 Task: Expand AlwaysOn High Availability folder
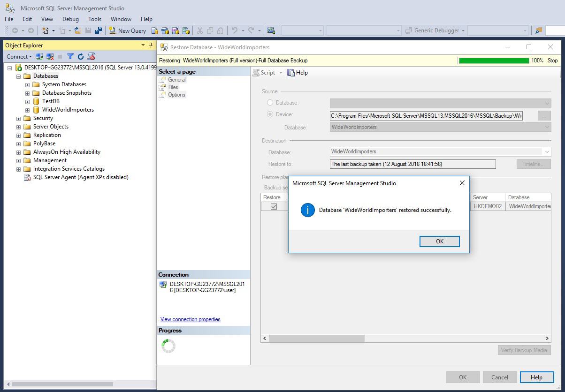click(x=18, y=152)
